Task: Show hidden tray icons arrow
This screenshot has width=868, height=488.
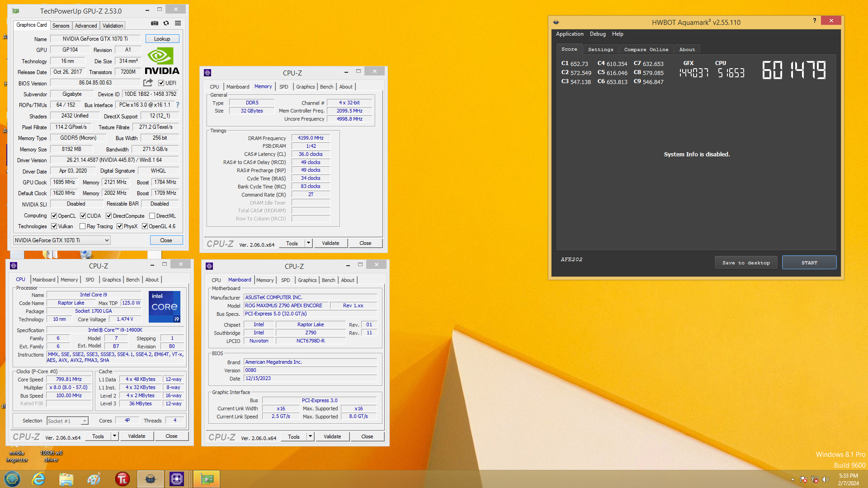Action: (793, 479)
